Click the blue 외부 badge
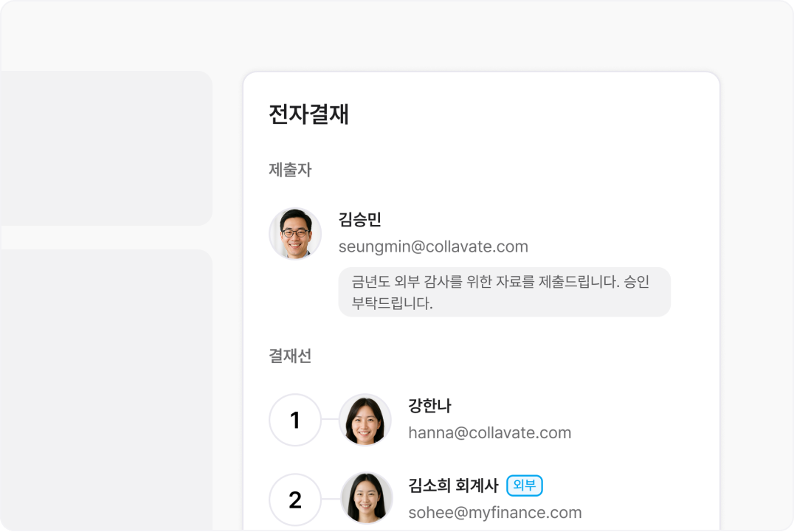Screen dimensions: 794x532 point(525,486)
